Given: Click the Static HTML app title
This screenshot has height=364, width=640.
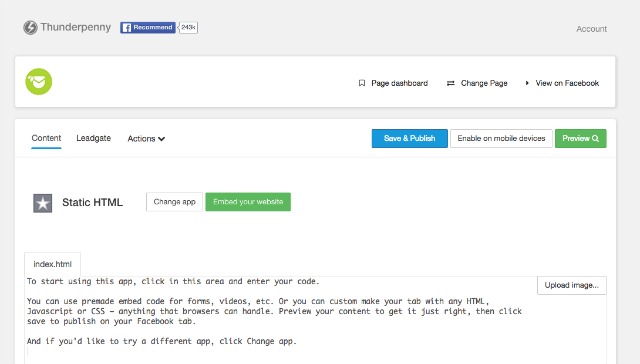Looking at the screenshot, I should coord(92,202).
